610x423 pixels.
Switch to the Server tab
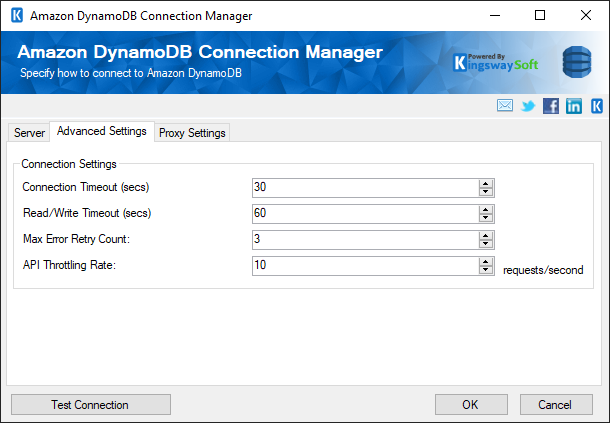29,133
